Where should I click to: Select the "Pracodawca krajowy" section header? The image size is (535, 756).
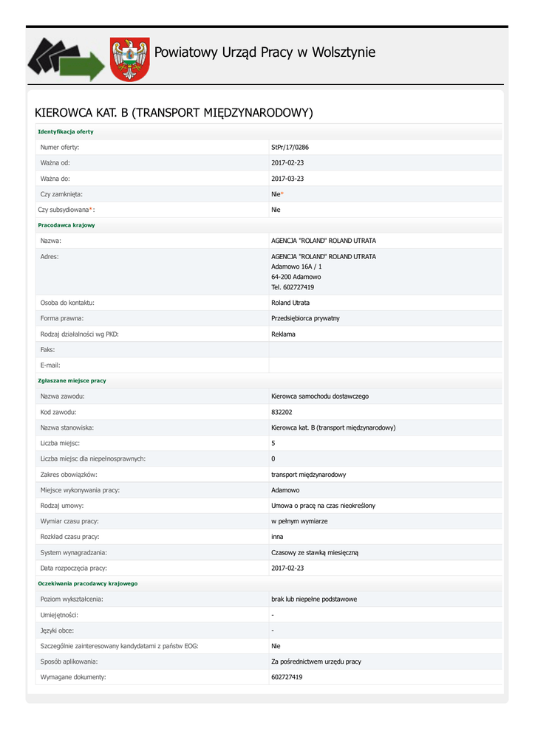67,225
